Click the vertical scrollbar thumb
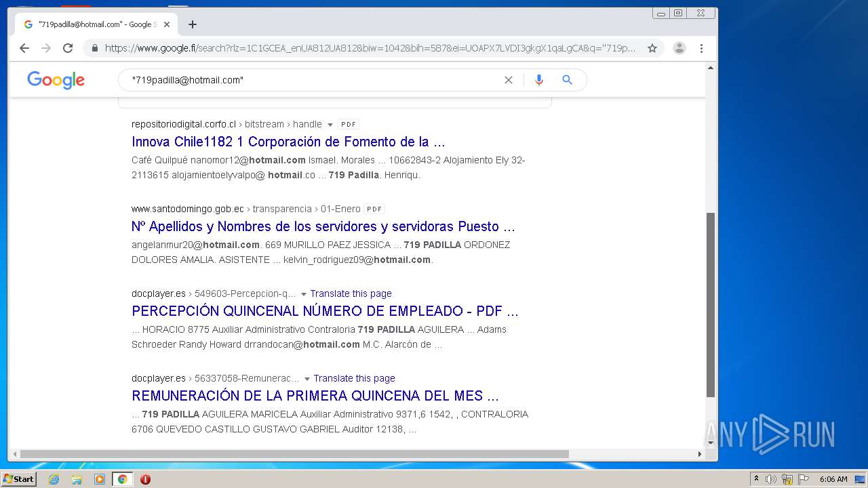This screenshot has height=488, width=868. coord(711,305)
